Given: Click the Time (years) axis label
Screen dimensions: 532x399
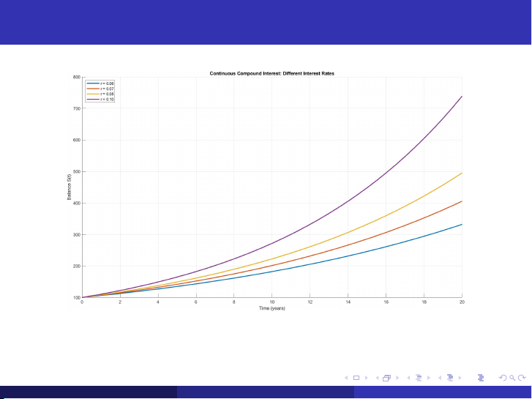Looking at the screenshot, I should pyautogui.click(x=271, y=310).
